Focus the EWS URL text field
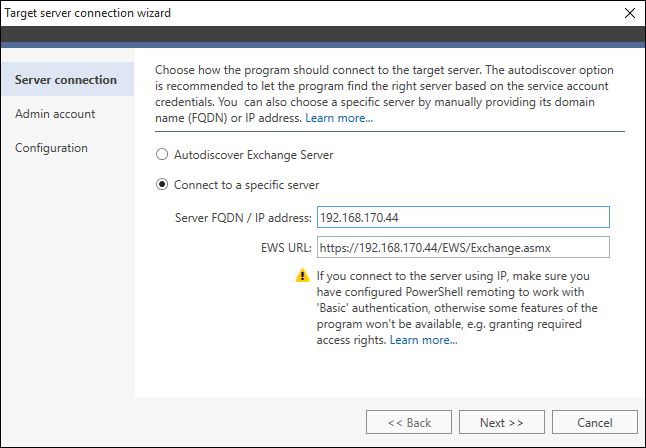The width and height of the screenshot is (646, 448). click(463, 247)
